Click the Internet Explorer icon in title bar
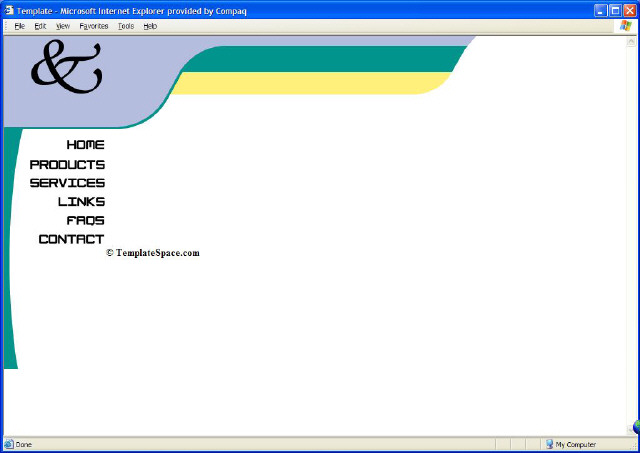This screenshot has width=640, height=453. (9, 10)
